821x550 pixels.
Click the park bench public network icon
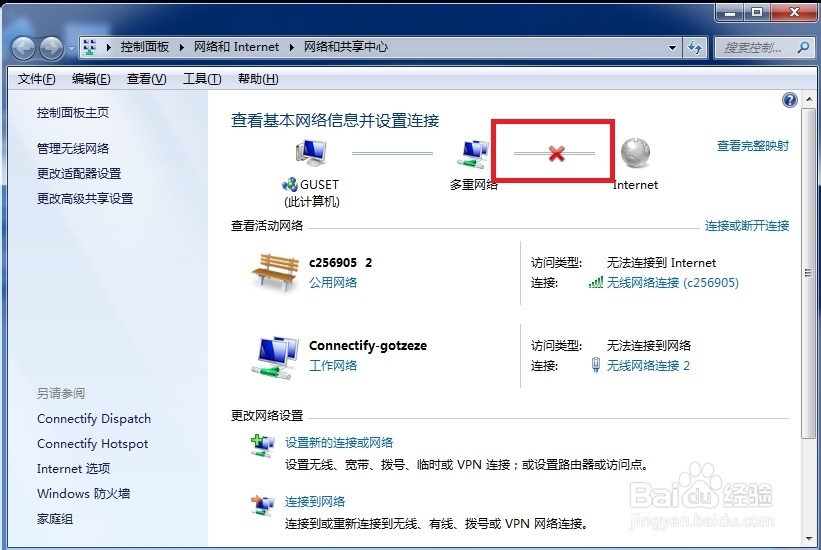(275, 271)
